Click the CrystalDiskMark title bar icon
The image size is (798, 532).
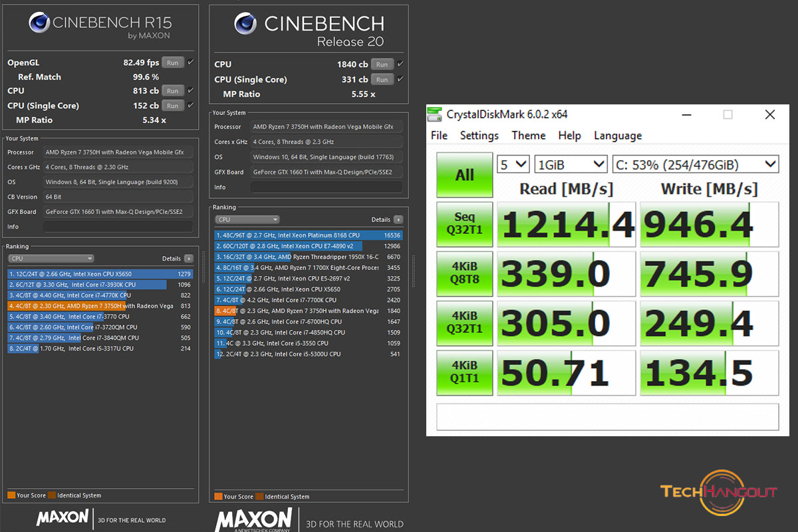coord(434,114)
